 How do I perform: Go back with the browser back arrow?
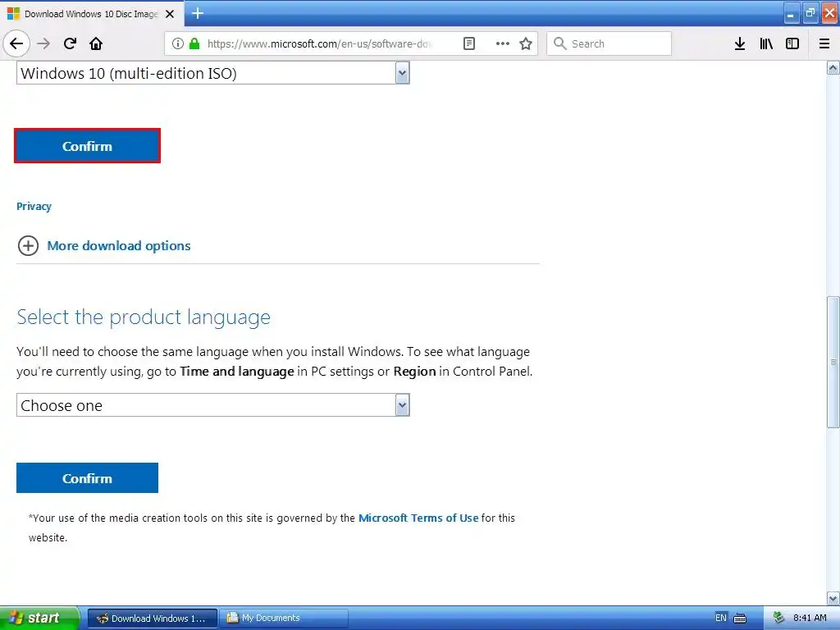16,43
